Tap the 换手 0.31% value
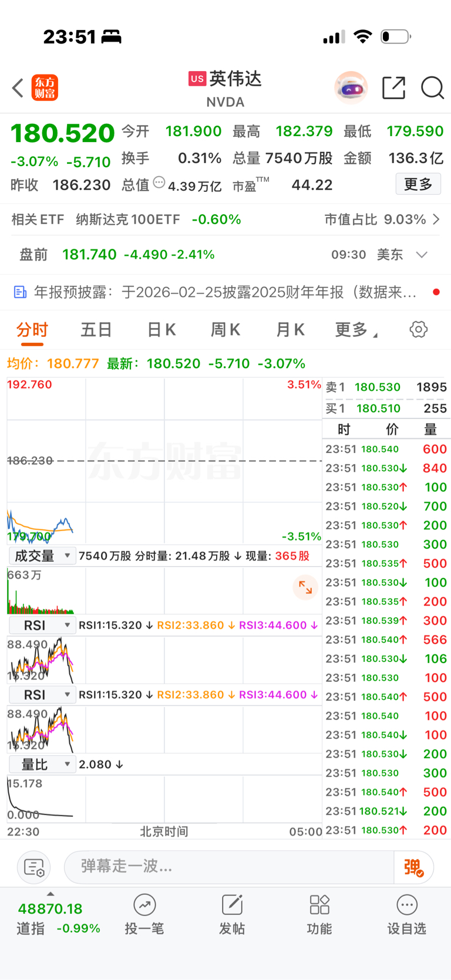 (200, 158)
